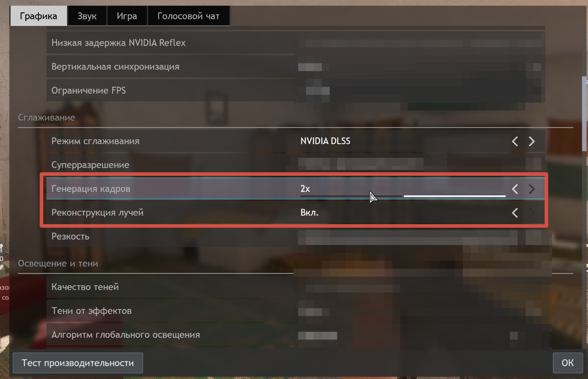Viewport: 588px width, 379px height.
Task: Select the Ограничение FPS row
Action: 296,91
